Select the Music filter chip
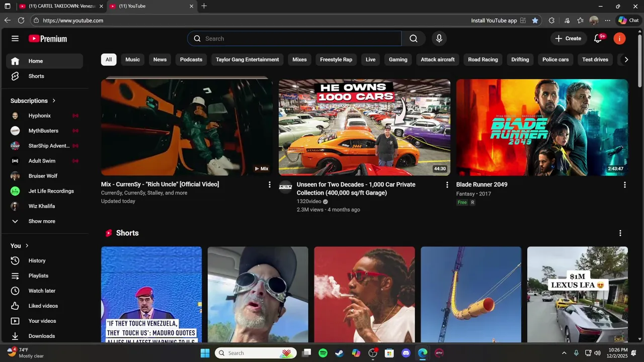 pos(132,60)
